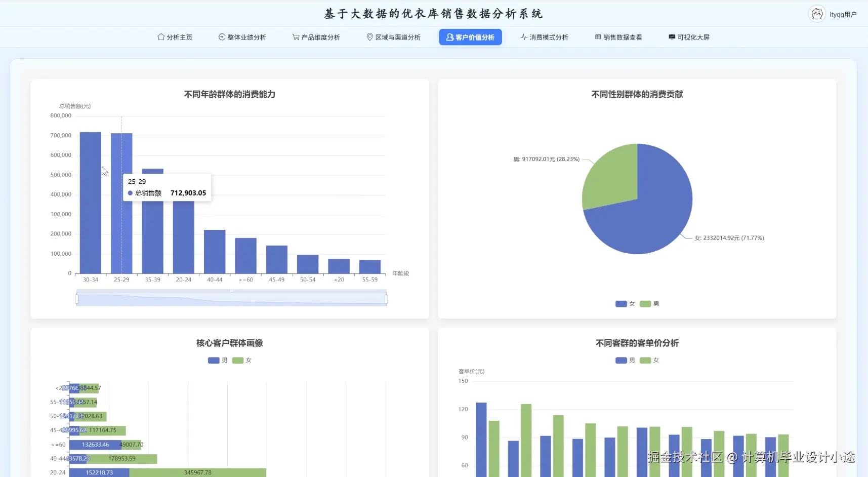Click the home icon beside 分析主页
The width and height of the screenshot is (868, 477).
(161, 37)
